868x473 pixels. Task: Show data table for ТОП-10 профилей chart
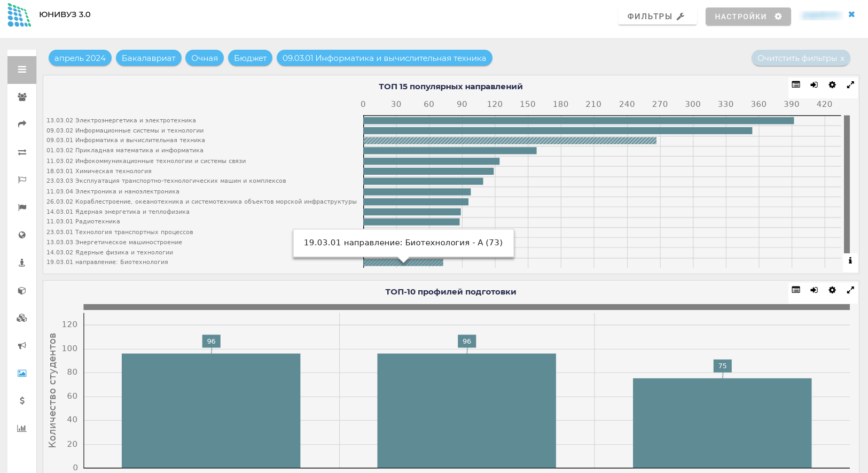796,290
